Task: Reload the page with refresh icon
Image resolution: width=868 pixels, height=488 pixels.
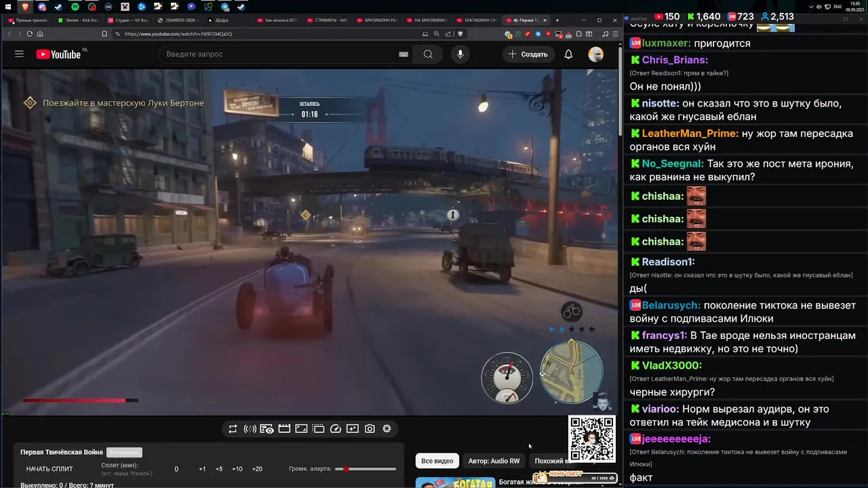Action: click(30, 34)
